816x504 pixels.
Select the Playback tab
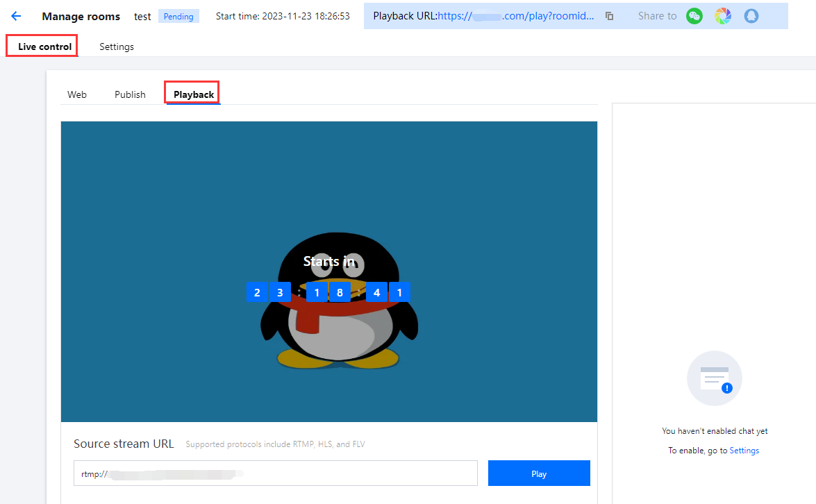[192, 94]
